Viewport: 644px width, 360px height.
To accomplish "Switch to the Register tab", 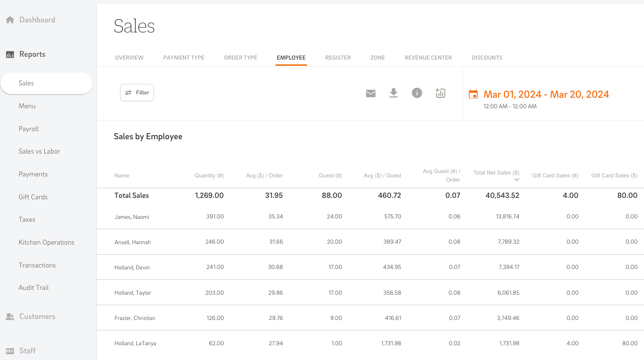I will coord(338,58).
